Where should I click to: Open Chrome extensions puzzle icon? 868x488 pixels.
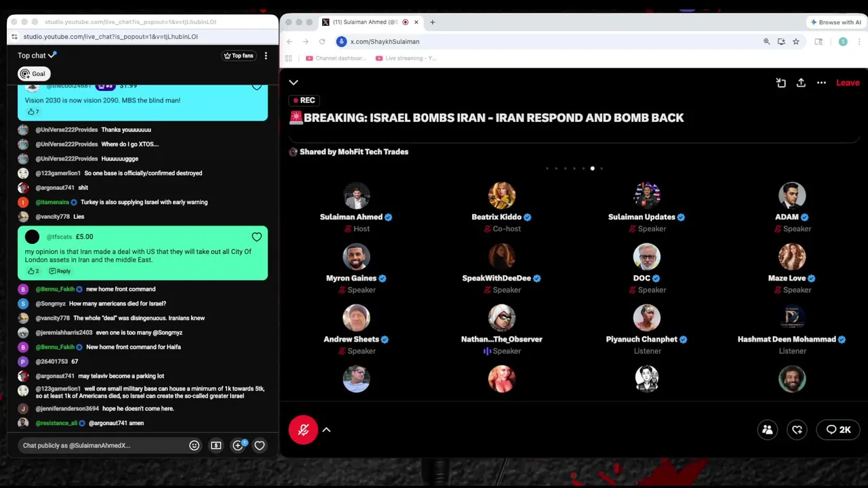pyautogui.click(x=818, y=41)
